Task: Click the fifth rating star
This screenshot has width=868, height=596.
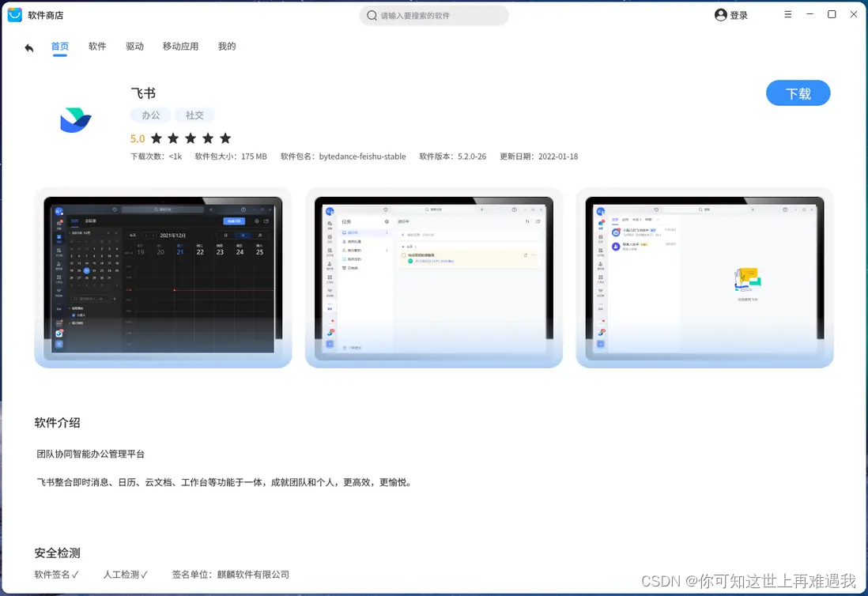Action: [225, 138]
